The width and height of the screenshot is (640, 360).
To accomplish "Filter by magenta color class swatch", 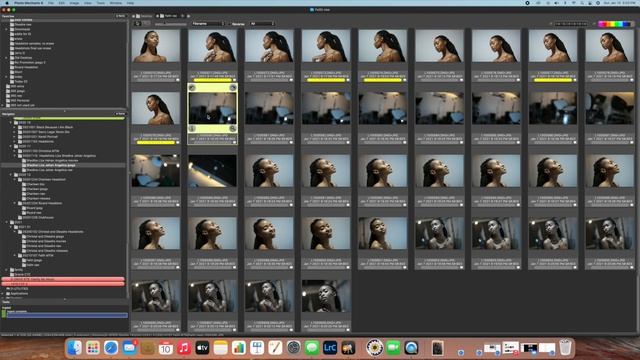I will 601,24.
